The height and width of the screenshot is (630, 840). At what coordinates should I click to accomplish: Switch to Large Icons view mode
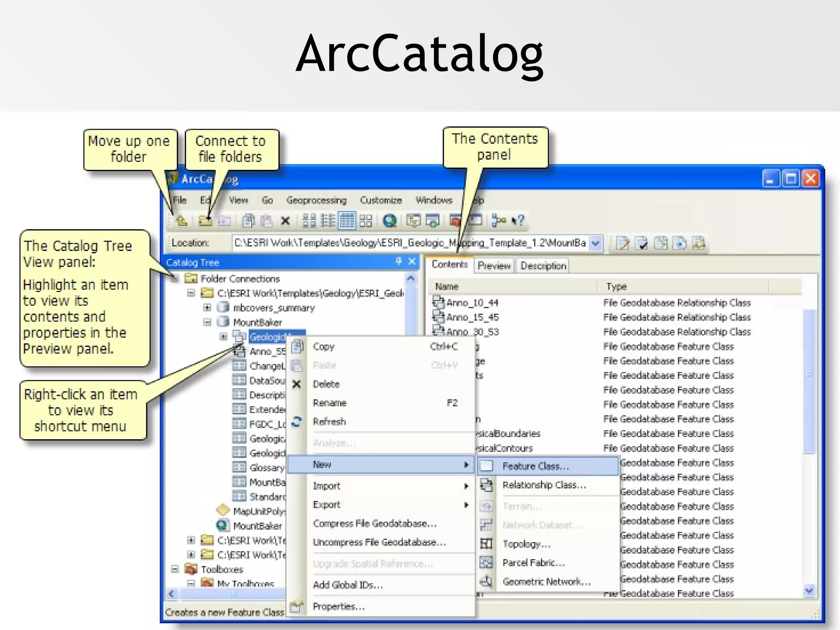click(309, 221)
